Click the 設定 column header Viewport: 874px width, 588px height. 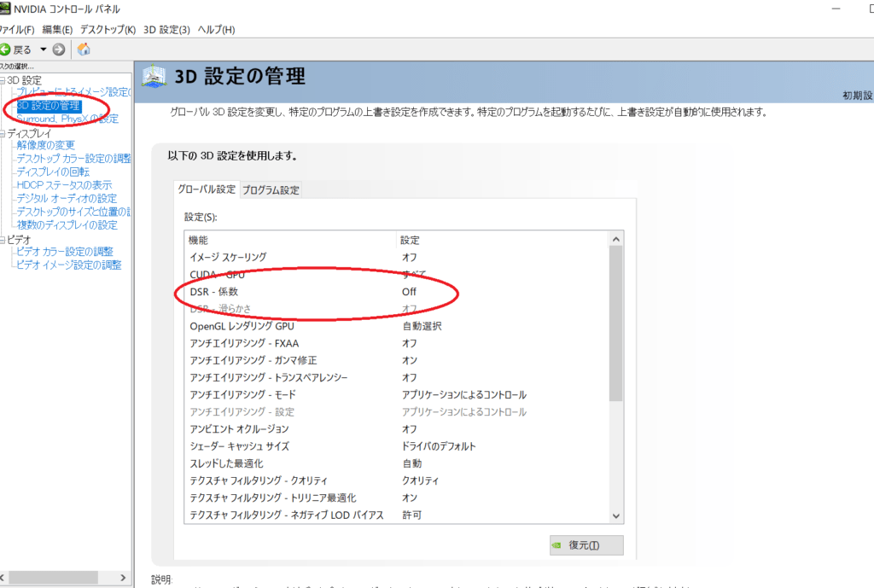(502, 240)
